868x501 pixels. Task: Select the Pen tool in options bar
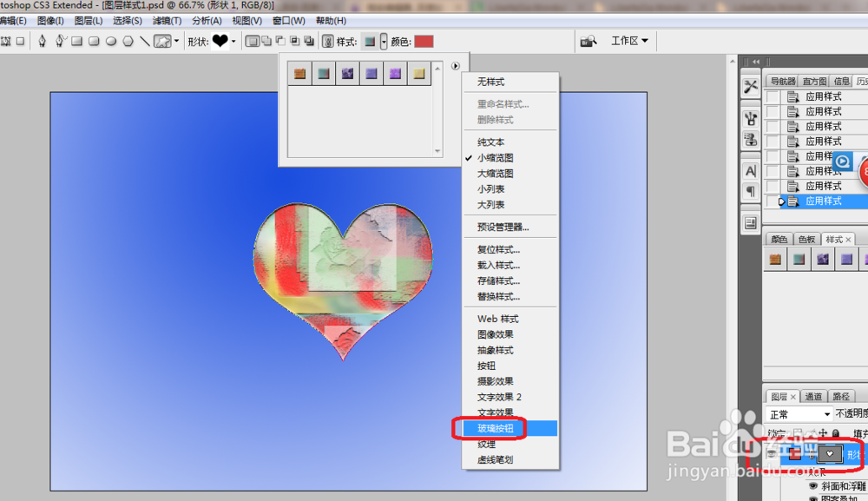click(x=42, y=41)
